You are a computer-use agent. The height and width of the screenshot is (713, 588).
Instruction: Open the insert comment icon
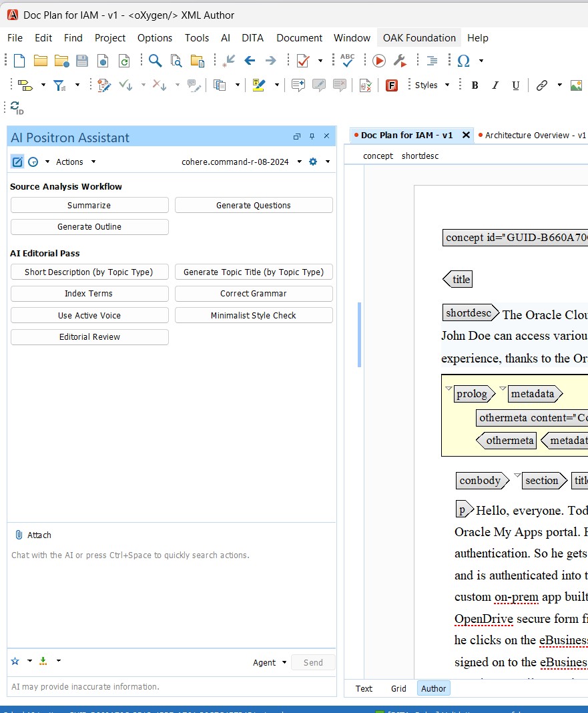(x=298, y=85)
